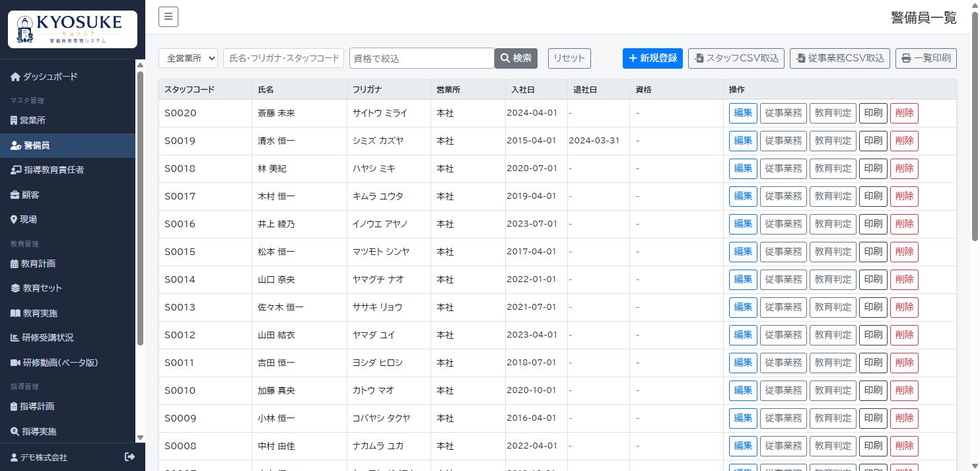Viewport: 980px width, 471px height.
Task: Click 印刷 for 加藤 真央
Action: point(873,390)
